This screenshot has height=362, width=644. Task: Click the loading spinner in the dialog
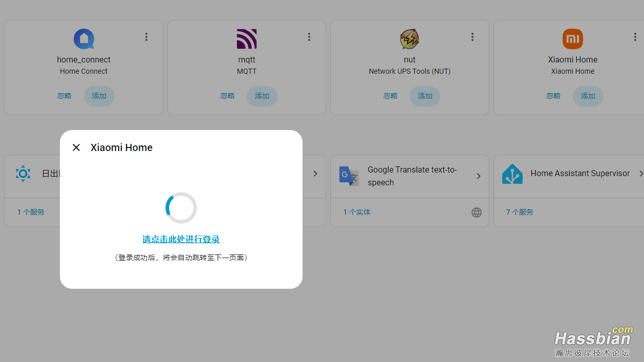click(x=181, y=208)
